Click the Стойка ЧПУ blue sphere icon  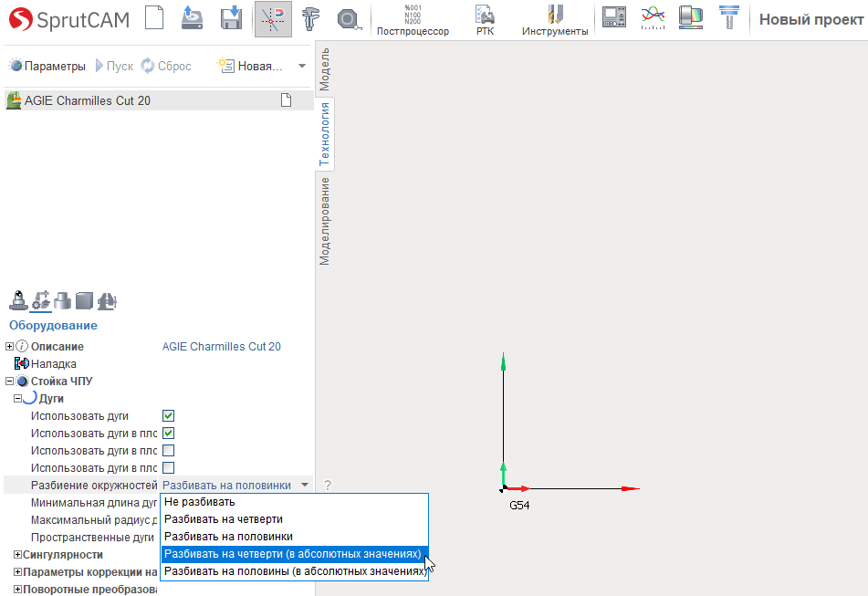point(22,382)
